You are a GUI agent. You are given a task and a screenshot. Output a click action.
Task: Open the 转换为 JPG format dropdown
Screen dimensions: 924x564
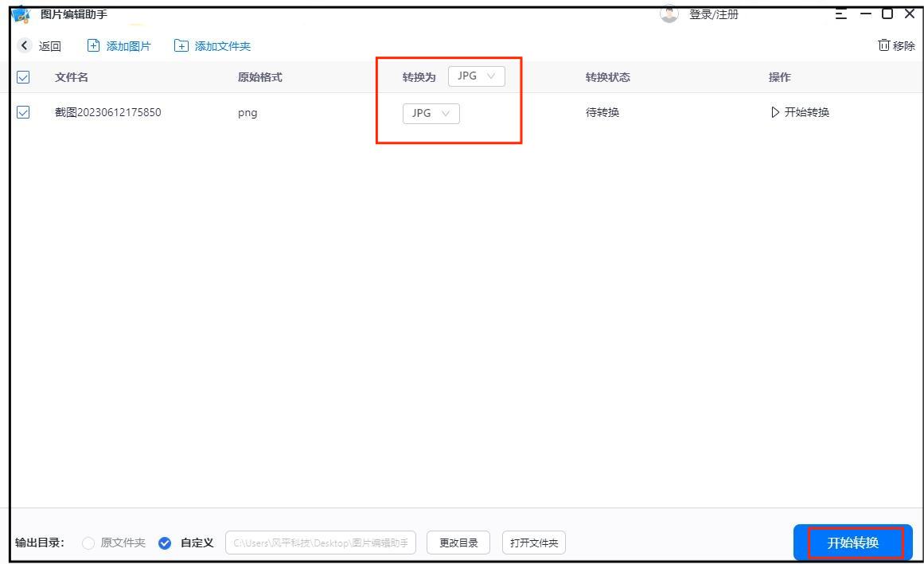[x=476, y=77]
